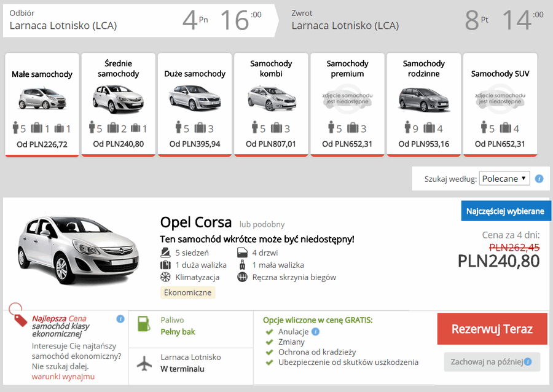Click the price Od PLN226,72
The width and height of the screenshot is (553, 392).
[42, 144]
